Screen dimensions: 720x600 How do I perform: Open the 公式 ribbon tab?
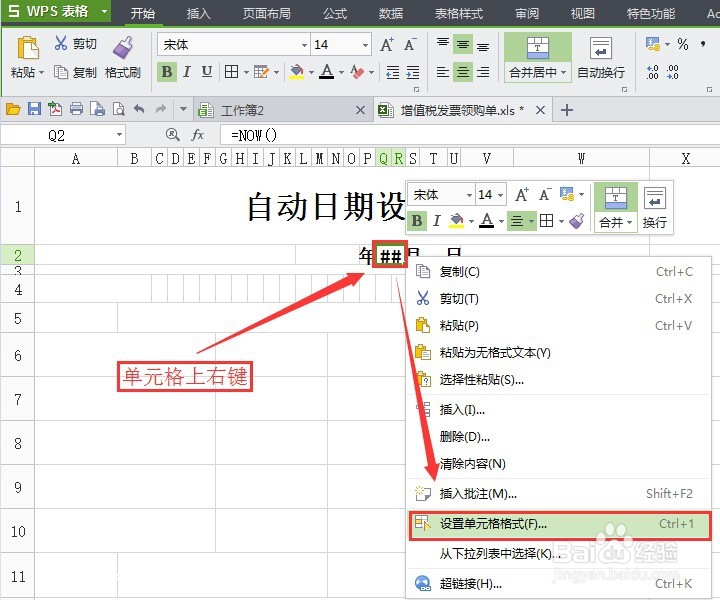coord(335,13)
